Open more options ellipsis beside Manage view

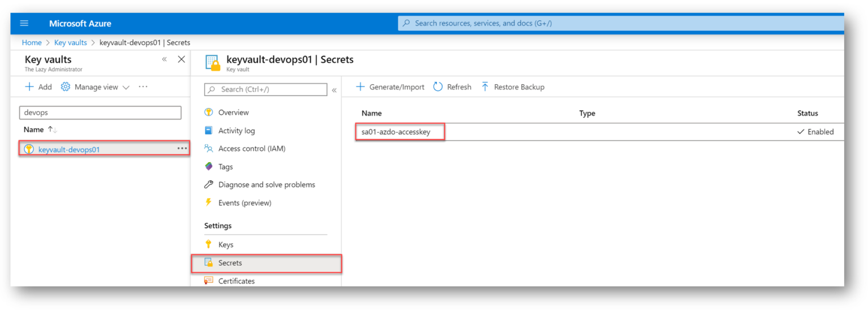coord(143,87)
